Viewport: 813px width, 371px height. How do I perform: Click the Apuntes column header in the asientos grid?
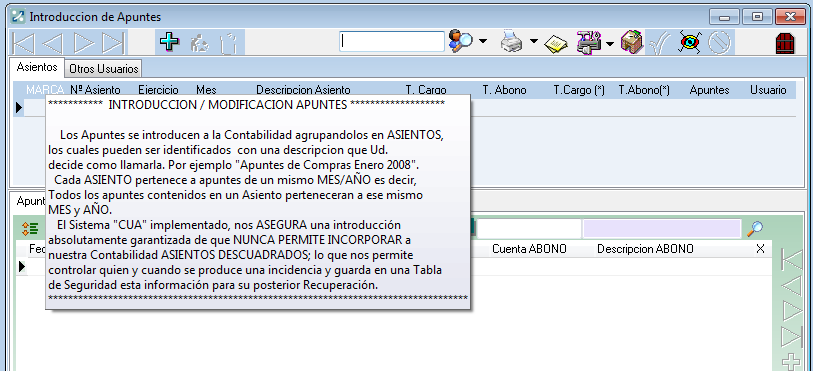click(709, 90)
